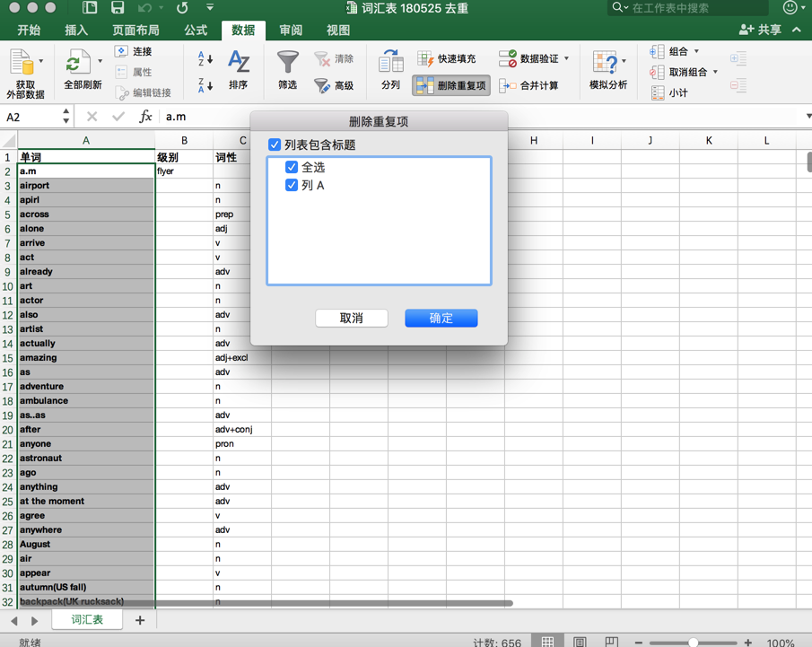Click the Show Detail outline icon

(738, 58)
